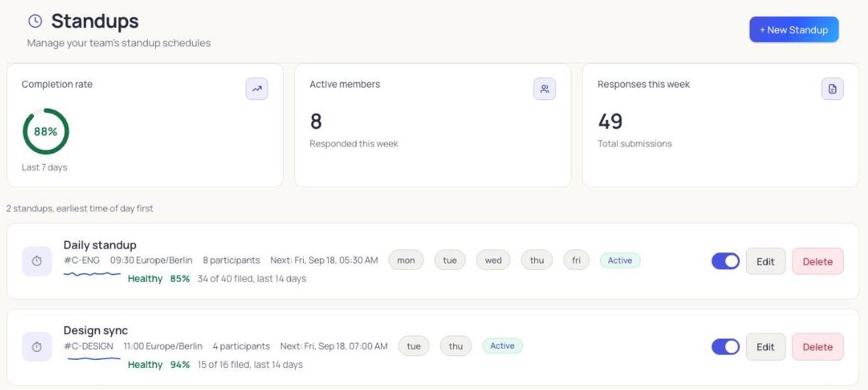The width and height of the screenshot is (868, 390).
Task: Click the Active badge on Design sync
Action: 502,346
